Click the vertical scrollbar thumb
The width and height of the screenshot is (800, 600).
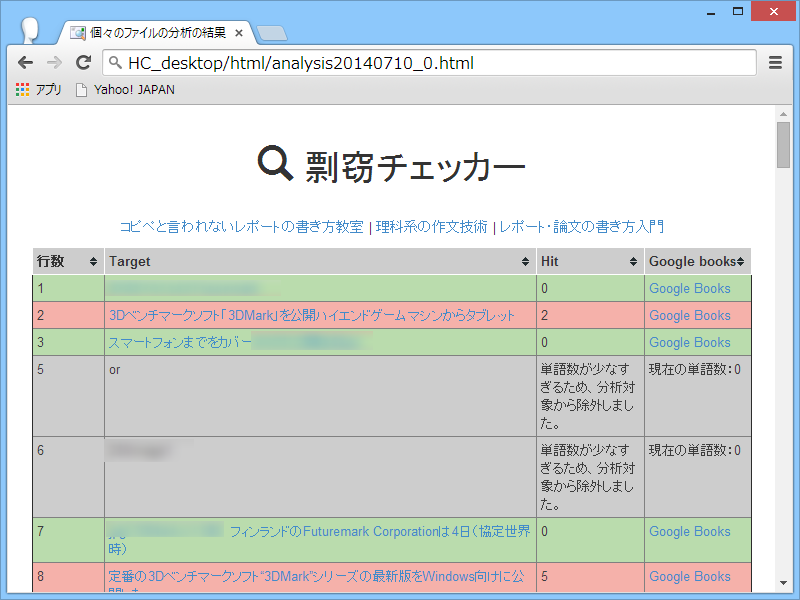pyautogui.click(x=785, y=140)
